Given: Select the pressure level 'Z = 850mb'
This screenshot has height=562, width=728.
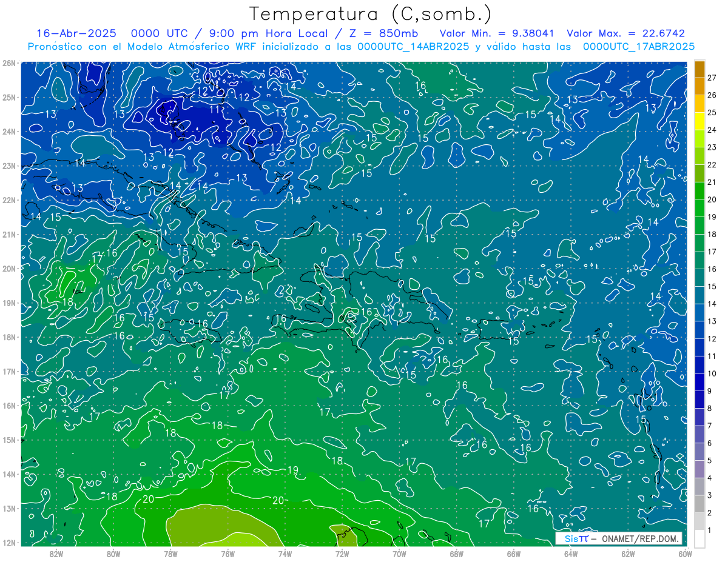Looking at the screenshot, I should (383, 33).
